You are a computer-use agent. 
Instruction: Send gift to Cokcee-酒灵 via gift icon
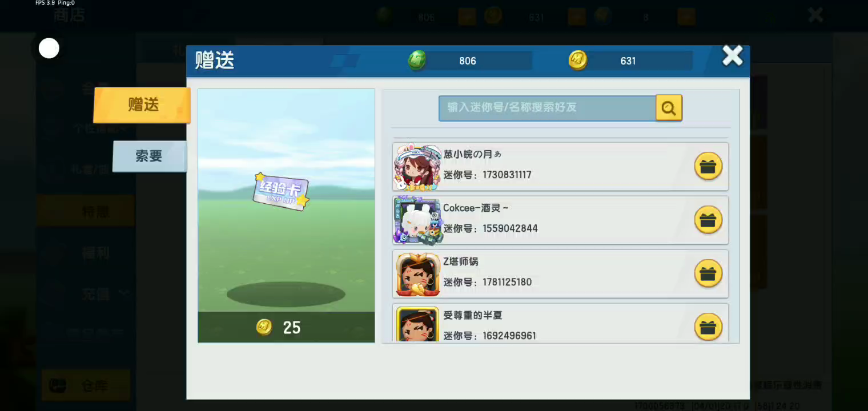[708, 220]
